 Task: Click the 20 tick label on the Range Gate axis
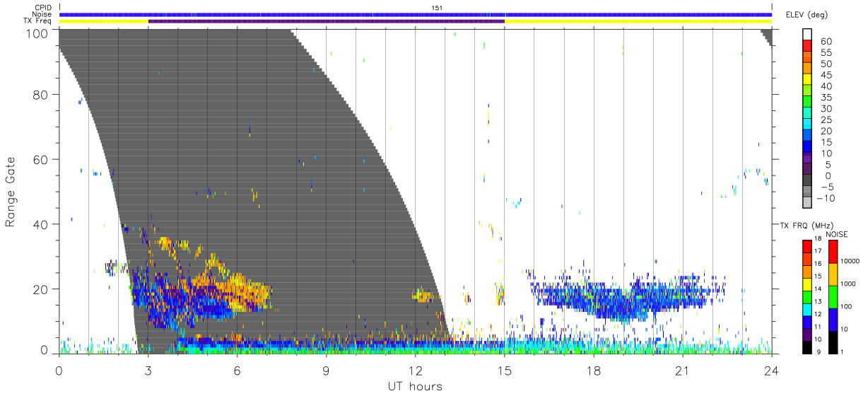[41, 289]
